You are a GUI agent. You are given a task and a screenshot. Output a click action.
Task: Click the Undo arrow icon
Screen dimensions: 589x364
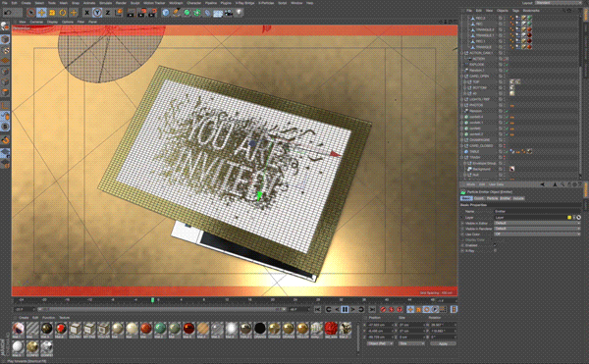[8, 13]
